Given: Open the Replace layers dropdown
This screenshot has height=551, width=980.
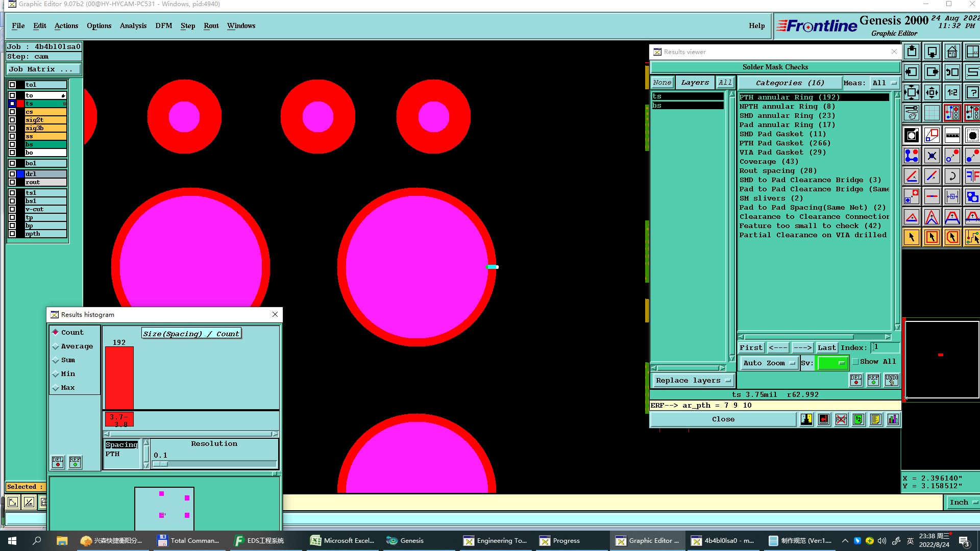Looking at the screenshot, I should point(692,381).
